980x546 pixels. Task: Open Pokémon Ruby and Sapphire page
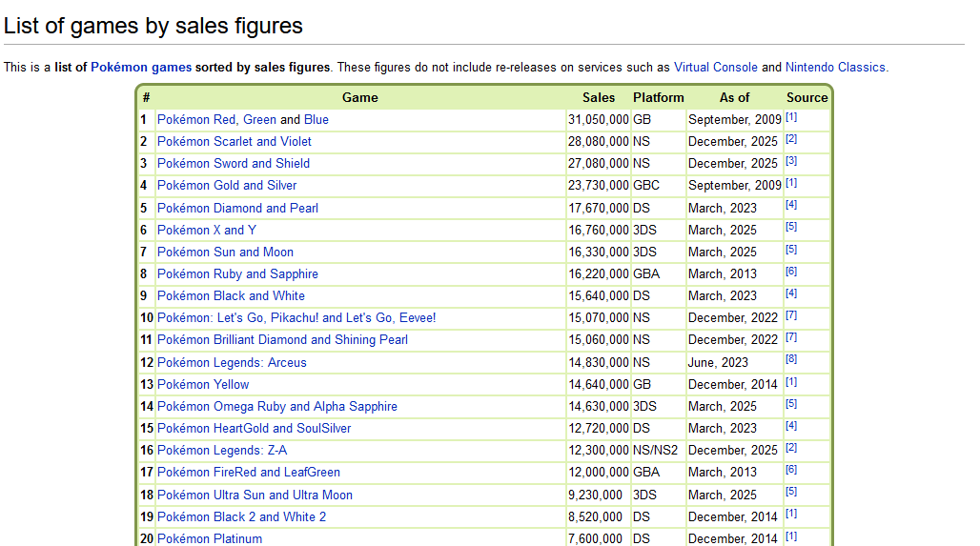[237, 273]
